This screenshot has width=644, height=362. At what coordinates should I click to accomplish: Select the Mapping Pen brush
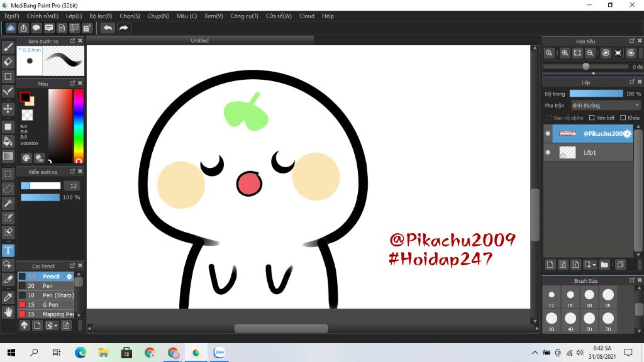(x=46, y=314)
